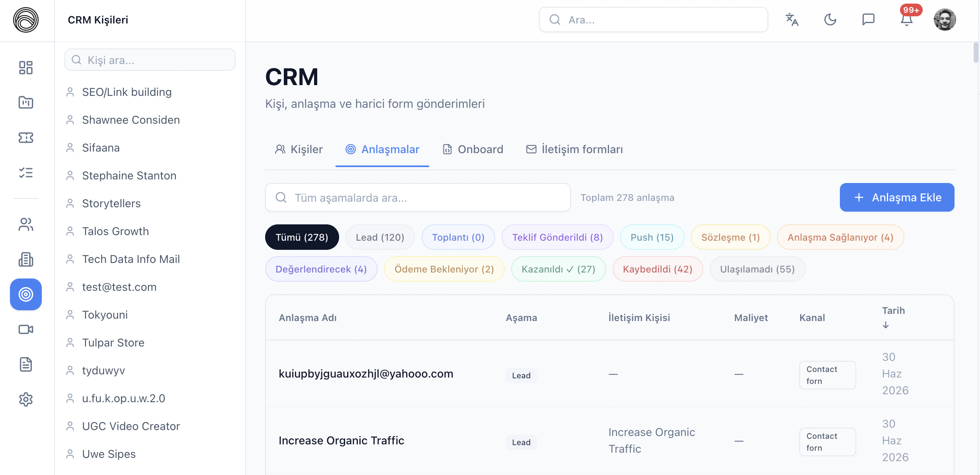980x475 pixels.
Task: Select the CRM target icon in sidebar
Action: coord(26,294)
